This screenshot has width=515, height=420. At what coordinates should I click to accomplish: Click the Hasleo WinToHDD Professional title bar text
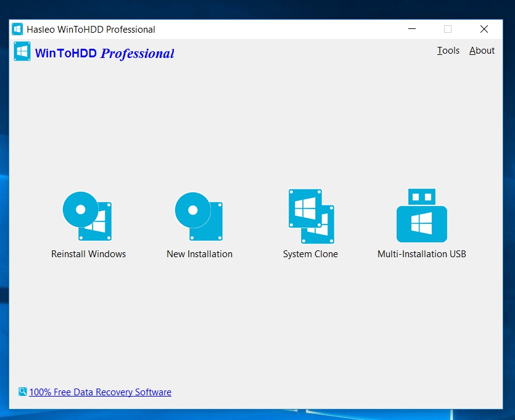tap(91, 29)
